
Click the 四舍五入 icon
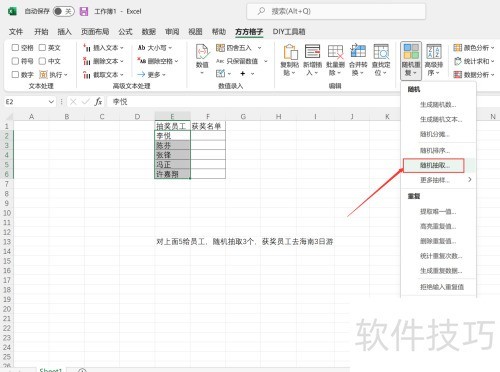pos(220,48)
